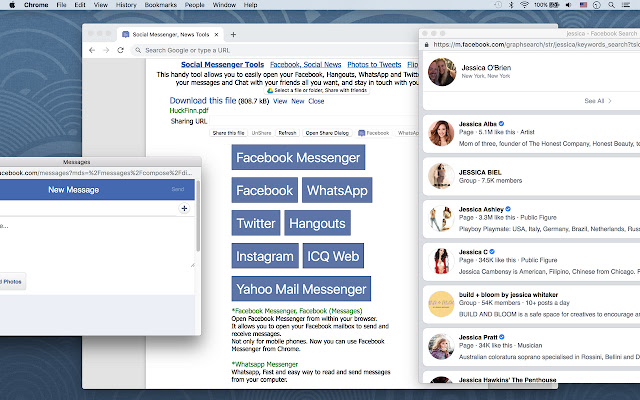Click the Close link after New
This screenshot has width=640, height=400.
[x=316, y=101]
